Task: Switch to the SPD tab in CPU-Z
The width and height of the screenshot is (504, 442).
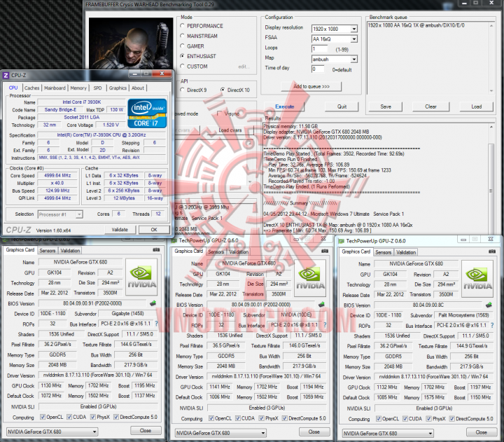Action: (97, 88)
